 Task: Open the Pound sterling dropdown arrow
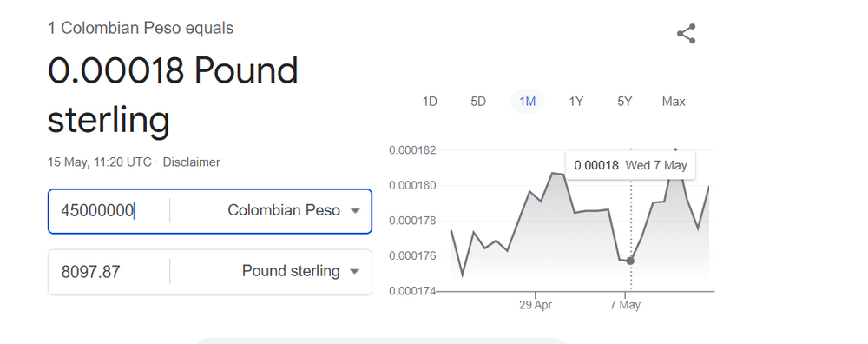355,271
